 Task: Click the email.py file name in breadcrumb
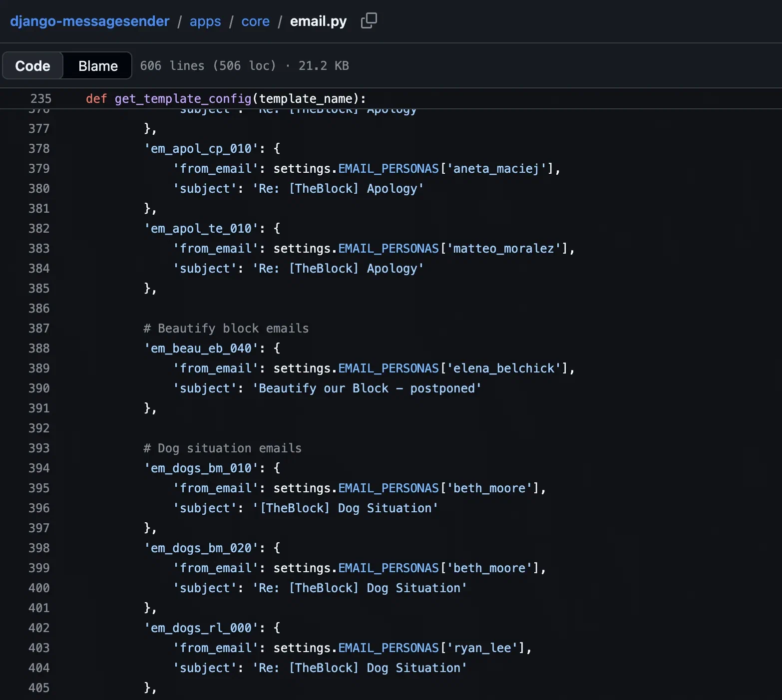point(318,21)
